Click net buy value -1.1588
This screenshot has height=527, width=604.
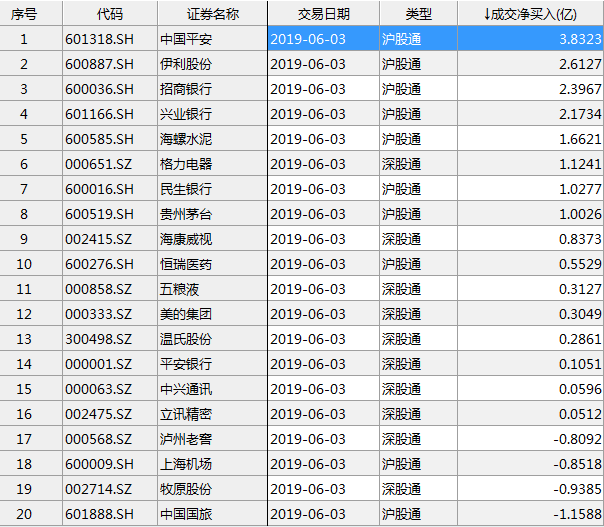(530, 514)
